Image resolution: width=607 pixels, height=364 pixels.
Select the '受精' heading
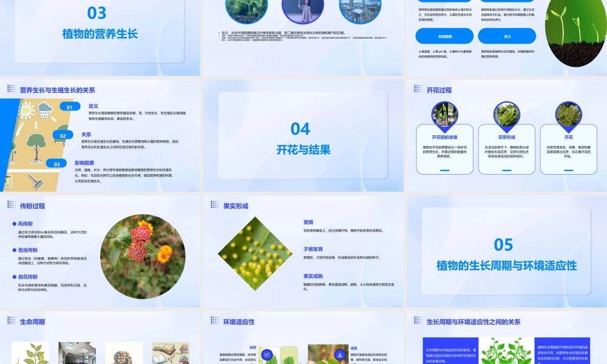click(308, 222)
